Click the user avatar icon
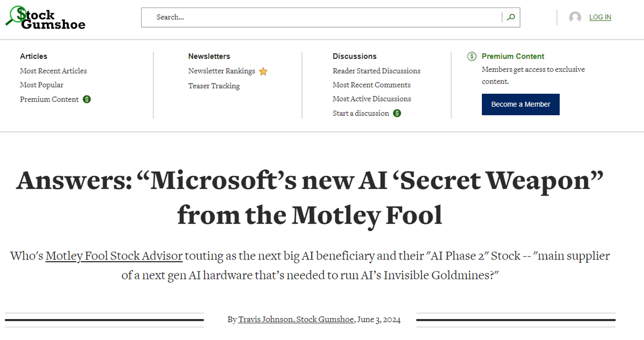 click(575, 17)
